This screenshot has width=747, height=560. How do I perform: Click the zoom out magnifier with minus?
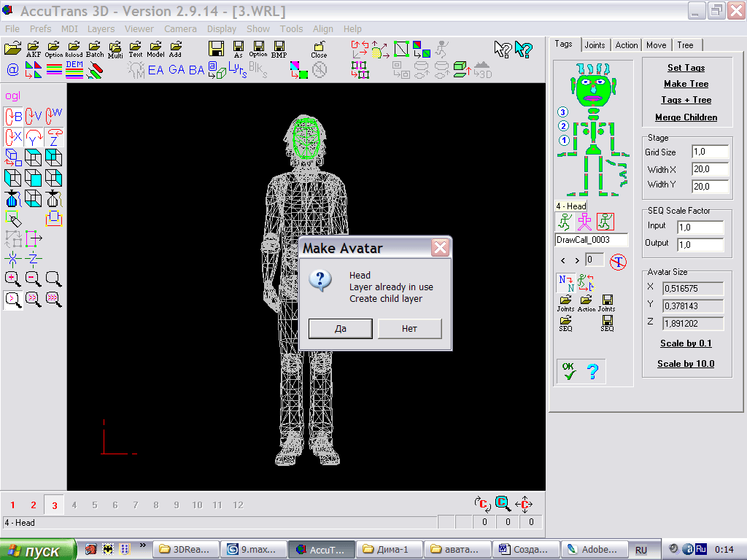pyautogui.click(x=34, y=279)
